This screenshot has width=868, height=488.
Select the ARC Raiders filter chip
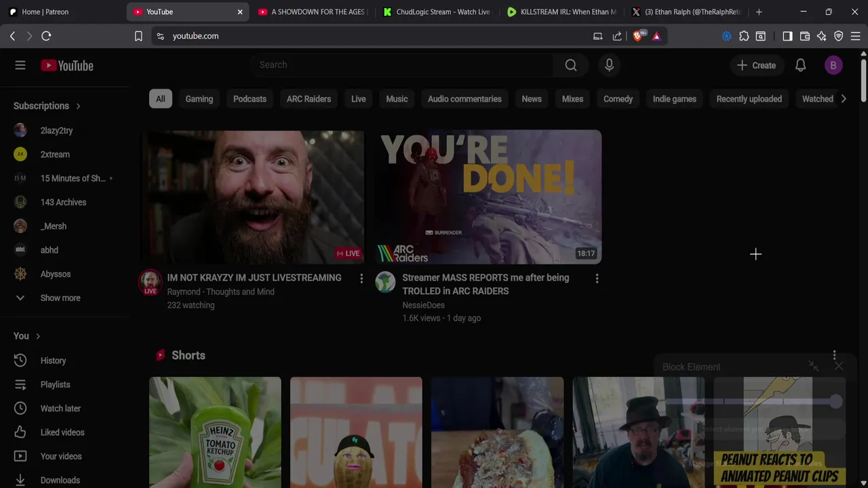pyautogui.click(x=309, y=99)
